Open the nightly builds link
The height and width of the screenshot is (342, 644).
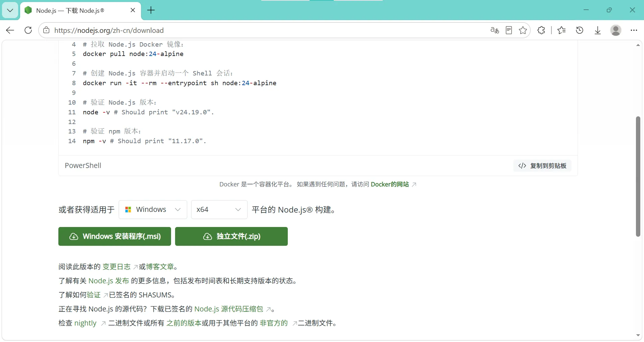(86, 323)
